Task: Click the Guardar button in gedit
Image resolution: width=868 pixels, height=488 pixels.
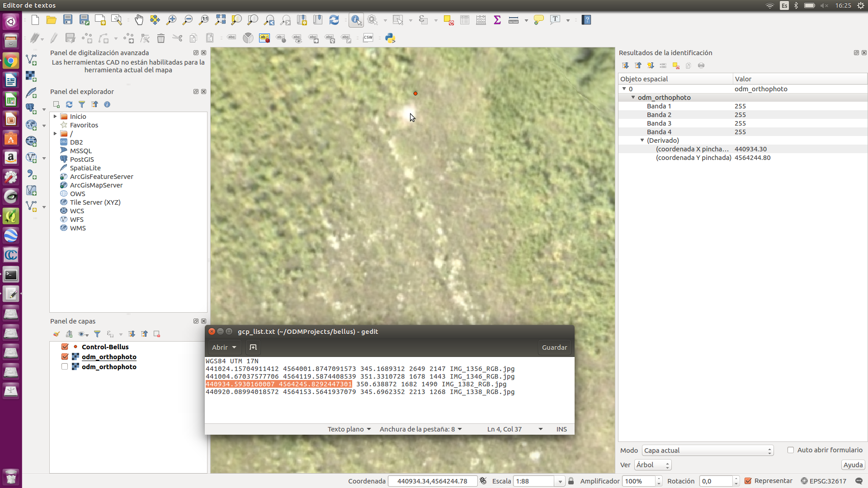Action: (x=554, y=347)
